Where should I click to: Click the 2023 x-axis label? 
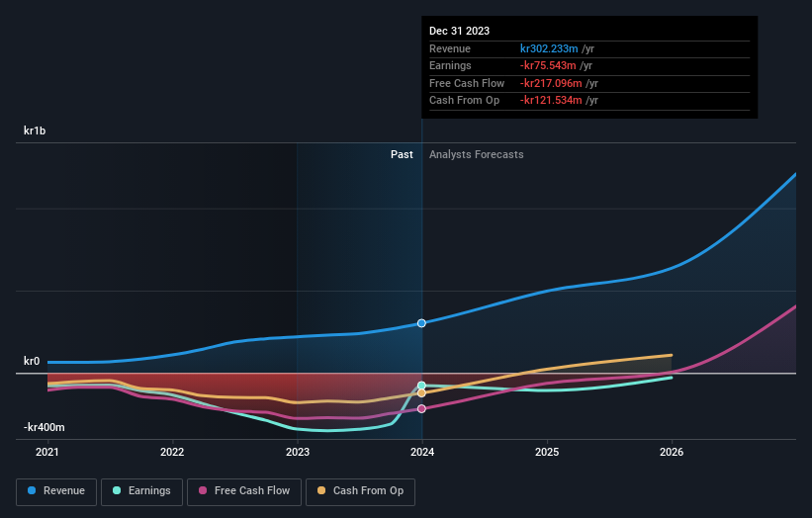pyautogui.click(x=298, y=452)
